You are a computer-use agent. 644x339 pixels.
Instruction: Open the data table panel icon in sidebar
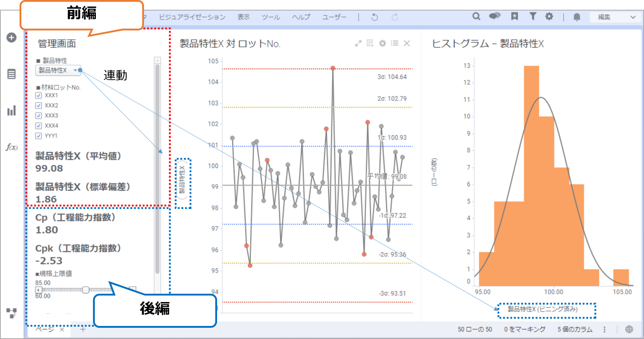click(12, 74)
